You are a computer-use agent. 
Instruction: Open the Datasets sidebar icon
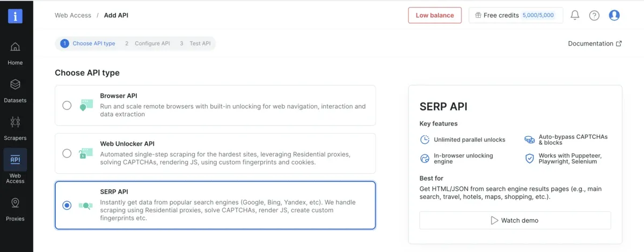pos(15,85)
